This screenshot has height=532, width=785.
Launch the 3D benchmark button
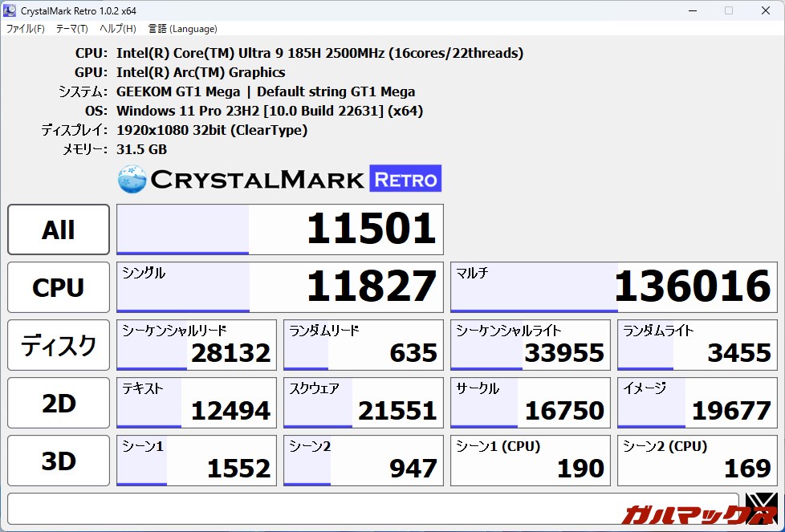click(59, 461)
